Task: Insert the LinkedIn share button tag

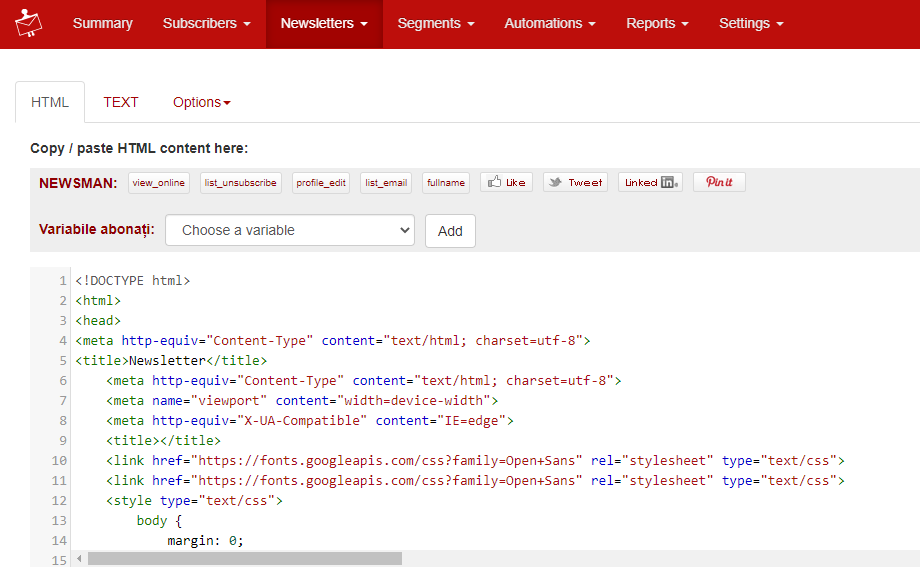Action: point(650,183)
